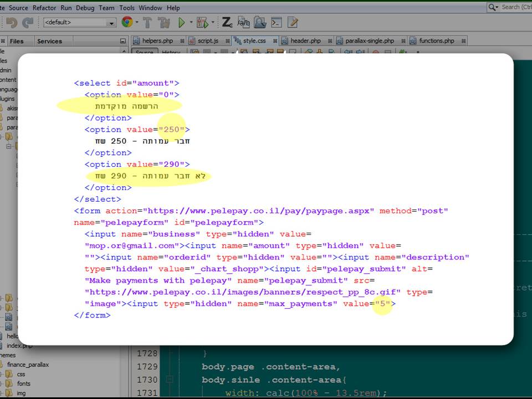Select the fonts folder row in the tree
Image resolution: width=532 pixels, height=399 pixels.
(x=24, y=383)
